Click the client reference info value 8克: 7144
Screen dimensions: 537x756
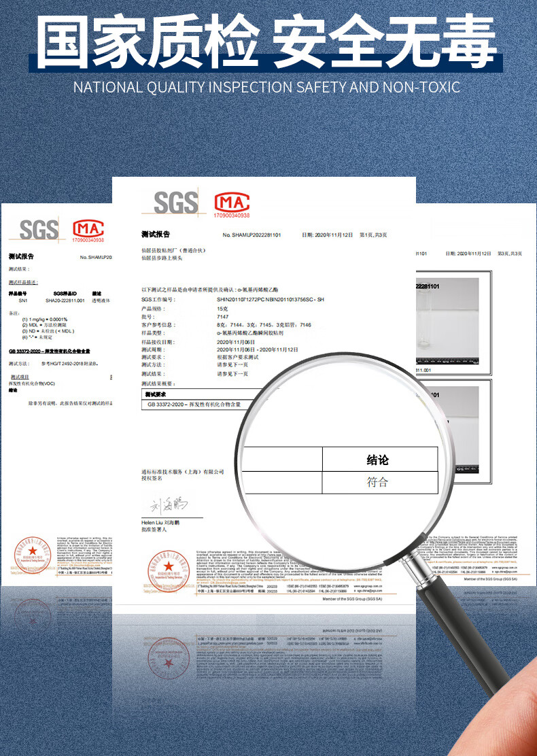coord(264,325)
